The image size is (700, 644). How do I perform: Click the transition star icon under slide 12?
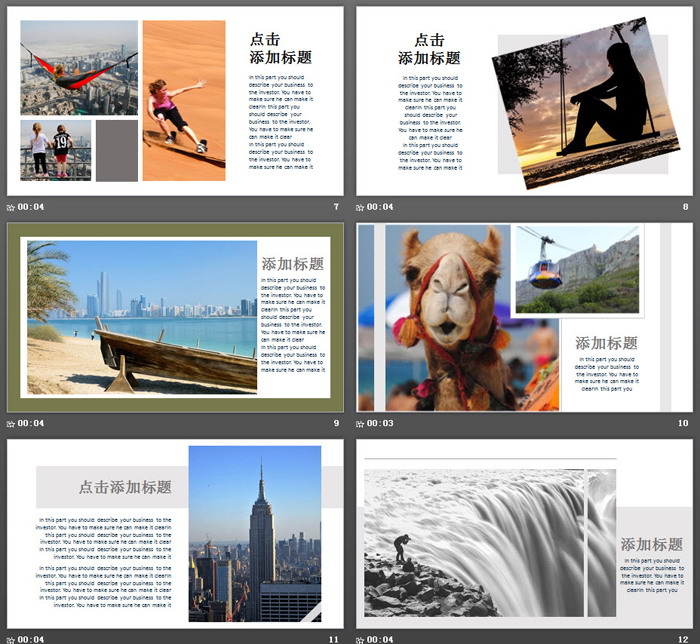click(361, 639)
